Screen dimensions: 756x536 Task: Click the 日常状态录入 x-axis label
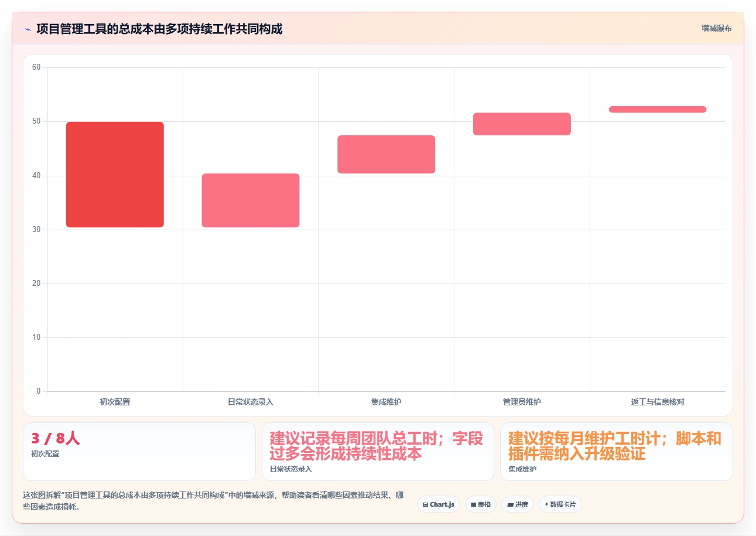(x=251, y=402)
